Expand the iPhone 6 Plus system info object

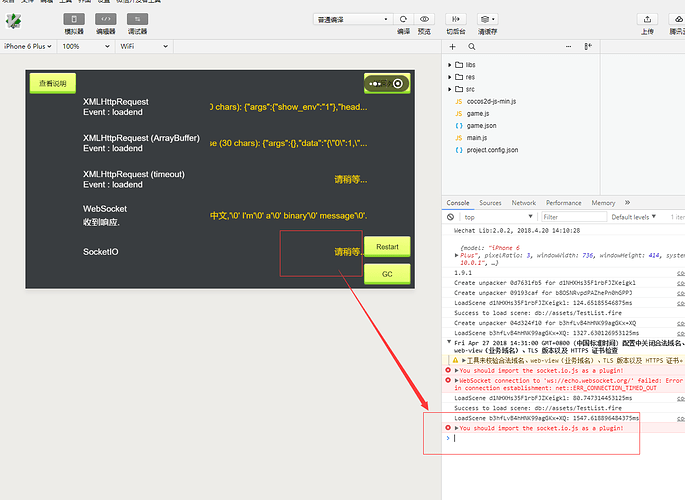click(x=457, y=255)
